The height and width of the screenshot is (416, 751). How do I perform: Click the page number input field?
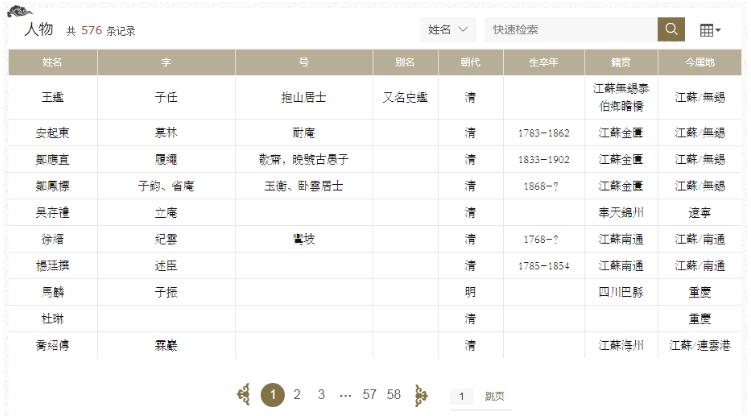click(463, 396)
